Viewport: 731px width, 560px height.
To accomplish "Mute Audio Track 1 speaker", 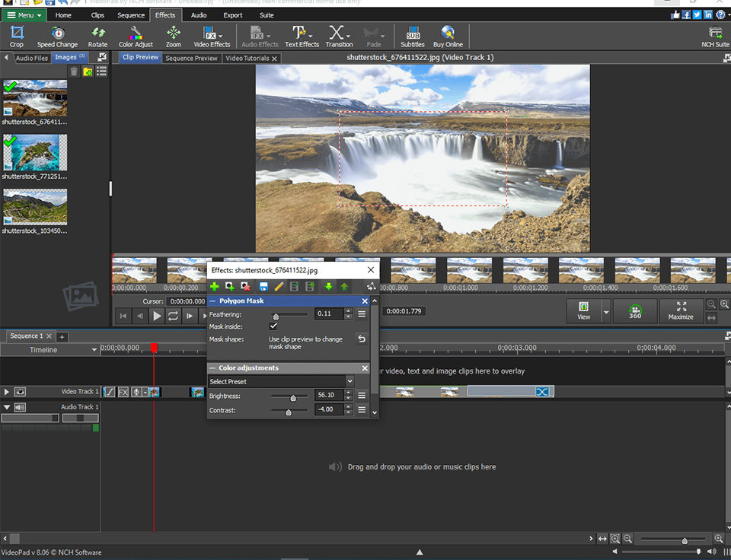I will tap(18, 406).
